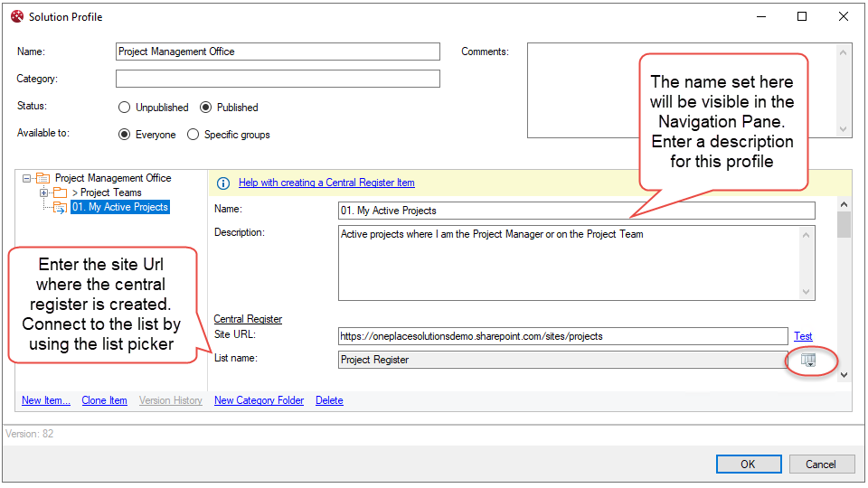Test the Site URL connection

click(802, 336)
